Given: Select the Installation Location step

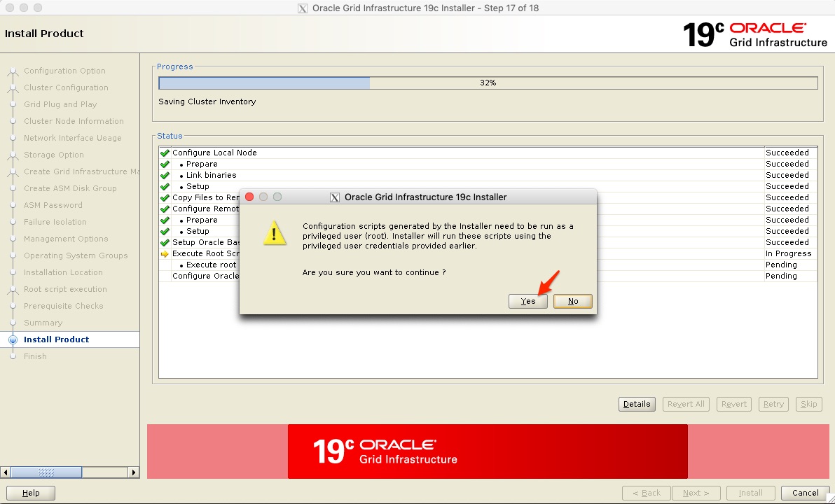Looking at the screenshot, I should [x=63, y=272].
